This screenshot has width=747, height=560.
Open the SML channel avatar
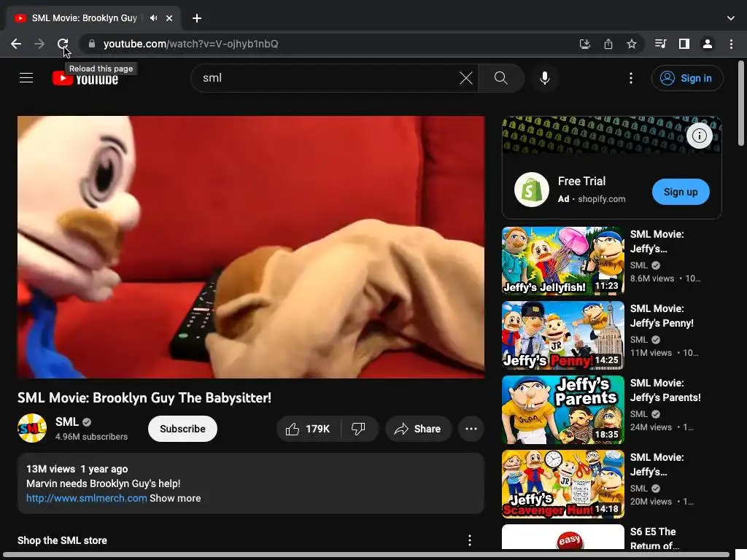pyautogui.click(x=32, y=427)
